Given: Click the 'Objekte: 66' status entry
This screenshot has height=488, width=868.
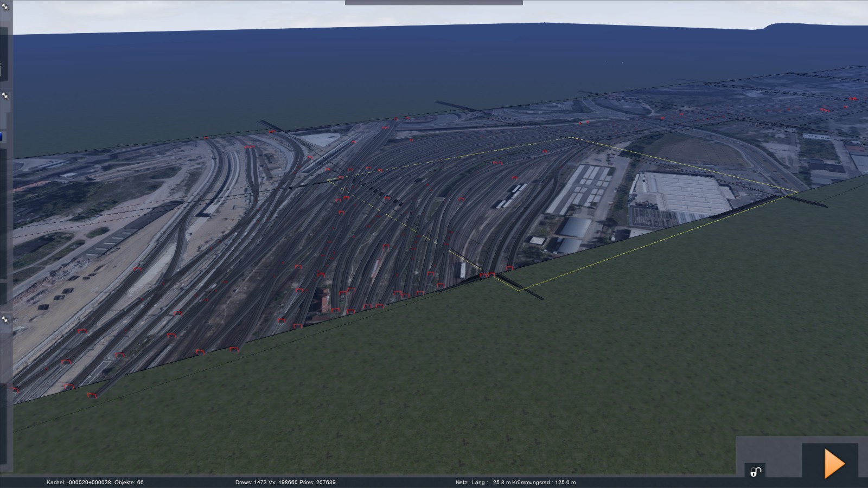Looking at the screenshot, I should (129, 483).
